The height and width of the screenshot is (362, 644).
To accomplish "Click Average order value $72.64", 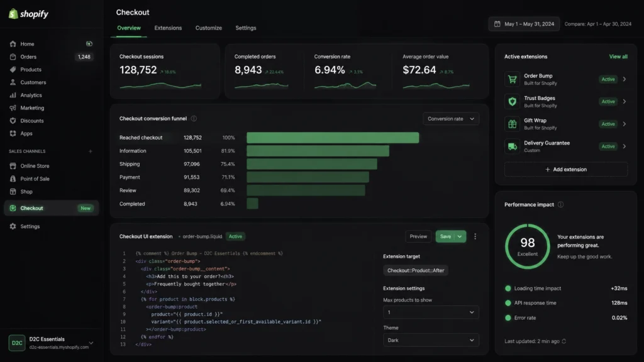I will point(419,70).
